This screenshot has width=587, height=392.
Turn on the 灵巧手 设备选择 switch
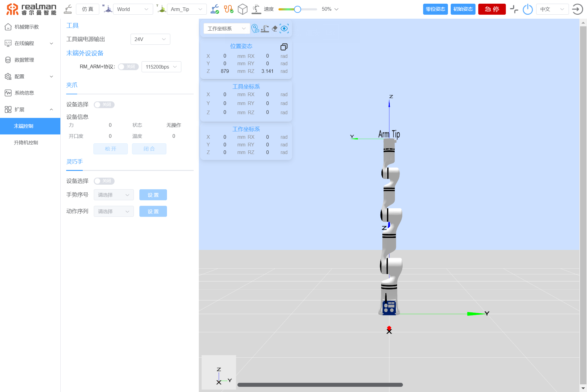point(104,181)
